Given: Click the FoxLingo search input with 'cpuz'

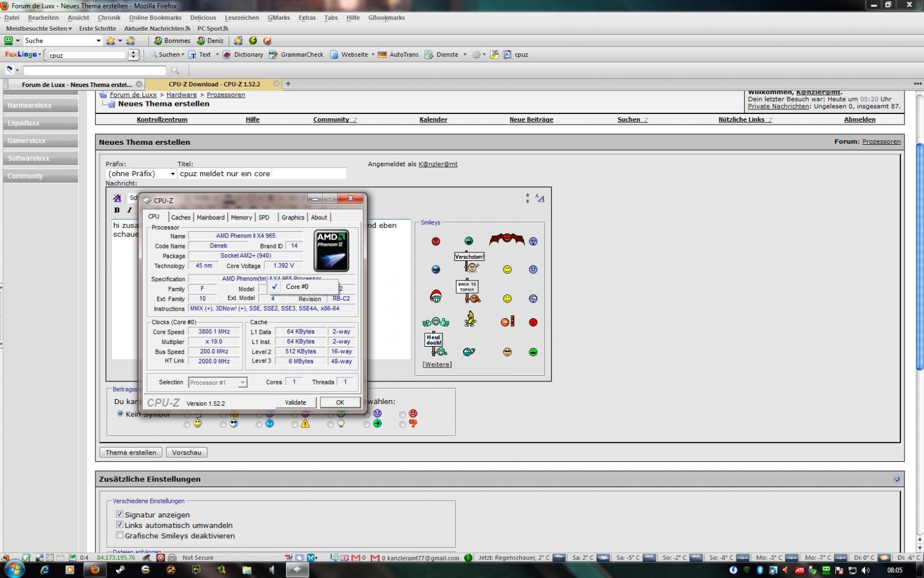Looking at the screenshot, I should click(87, 55).
